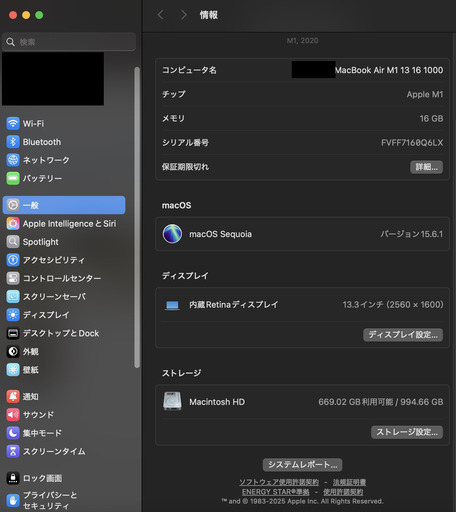The image size is (456, 512).
Task: Click the バッテリー battery icon
Action: (13, 178)
